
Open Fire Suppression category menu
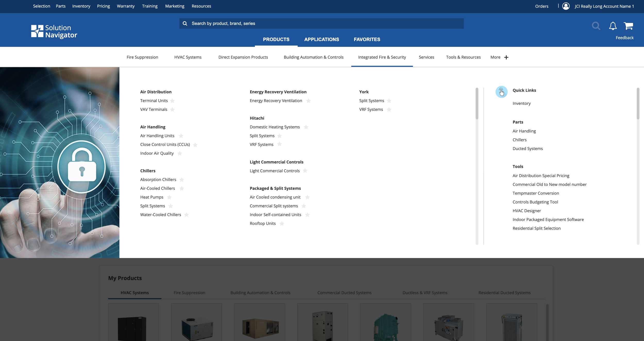pyautogui.click(x=142, y=57)
